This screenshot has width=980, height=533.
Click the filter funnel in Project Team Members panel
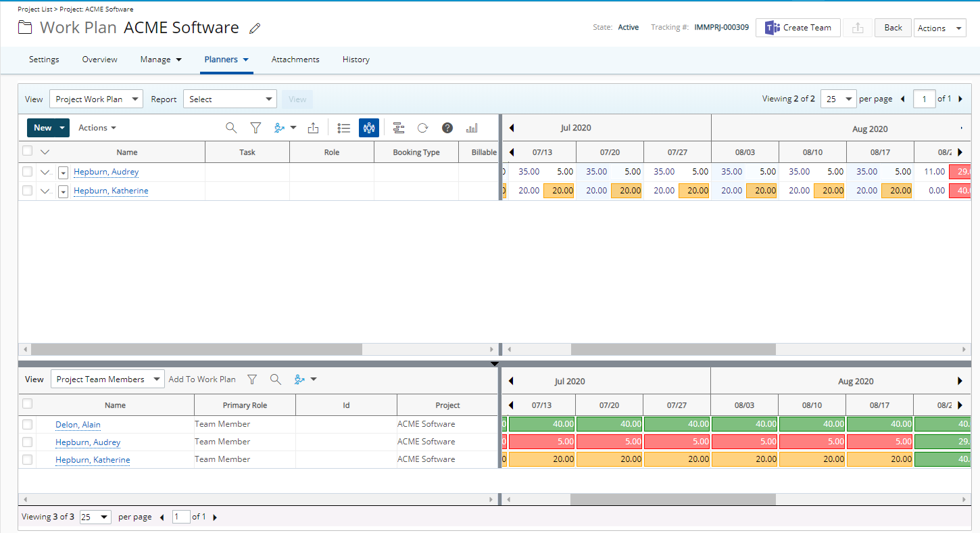click(252, 379)
